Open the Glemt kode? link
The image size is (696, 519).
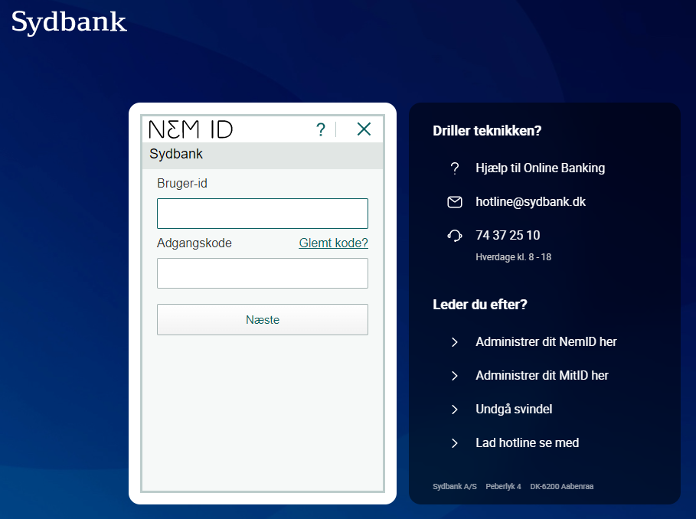coord(333,243)
